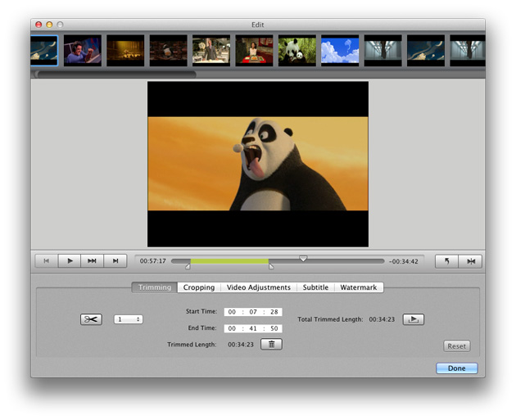This screenshot has width=516, height=420.
Task: Click the Start Time minutes field
Action: pos(254,312)
